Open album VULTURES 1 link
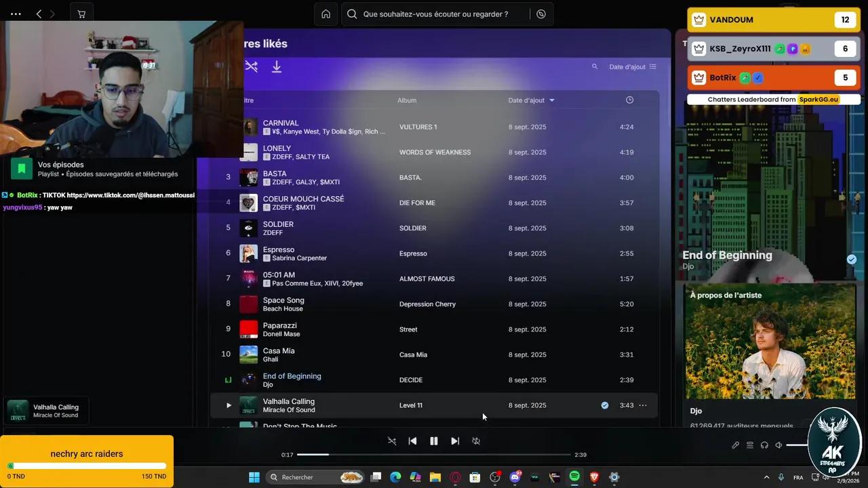 click(x=418, y=127)
